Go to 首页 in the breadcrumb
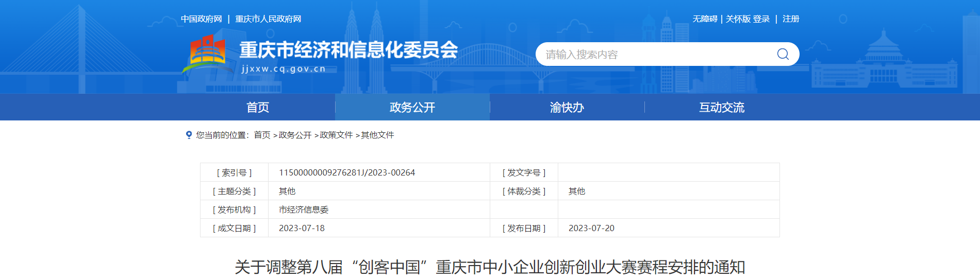Viewport: 980px width, 280px height. pos(262,135)
